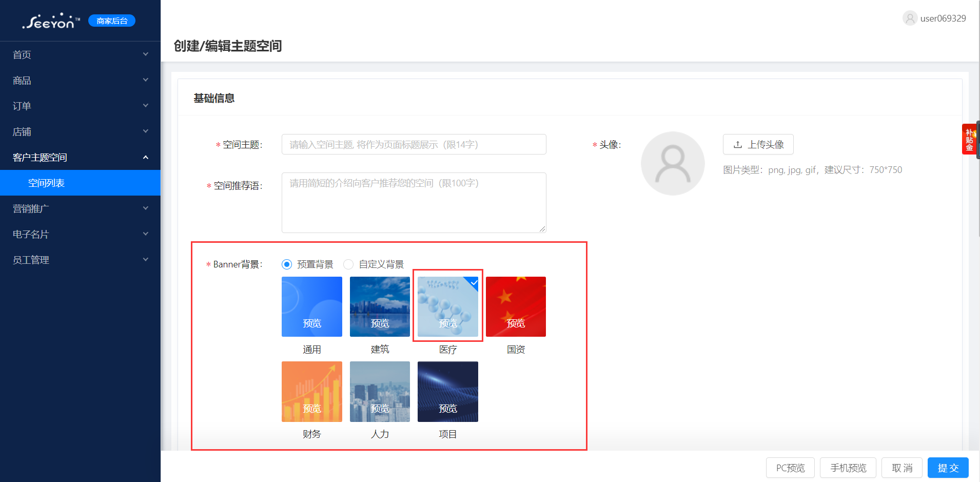The height and width of the screenshot is (482, 980).
Task: Click the 商家后台 badge
Action: pos(112,21)
